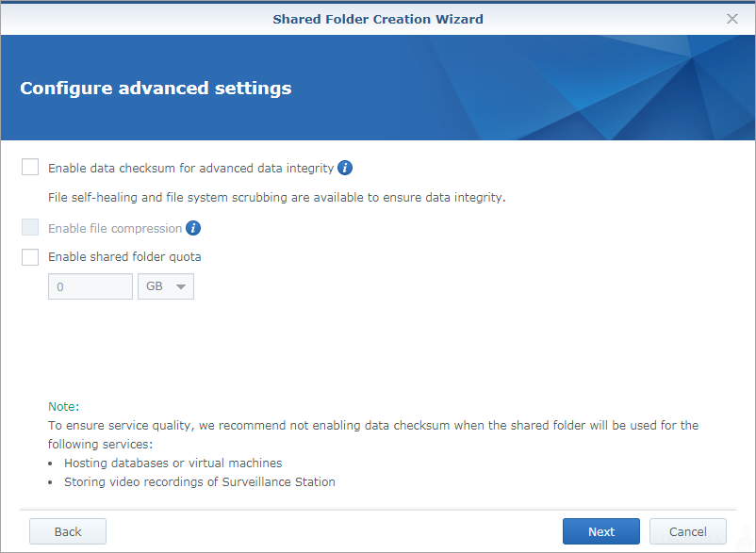Check the Enable shared folder quota box
Image resolution: width=756 pixels, height=553 pixels.
[x=30, y=257]
